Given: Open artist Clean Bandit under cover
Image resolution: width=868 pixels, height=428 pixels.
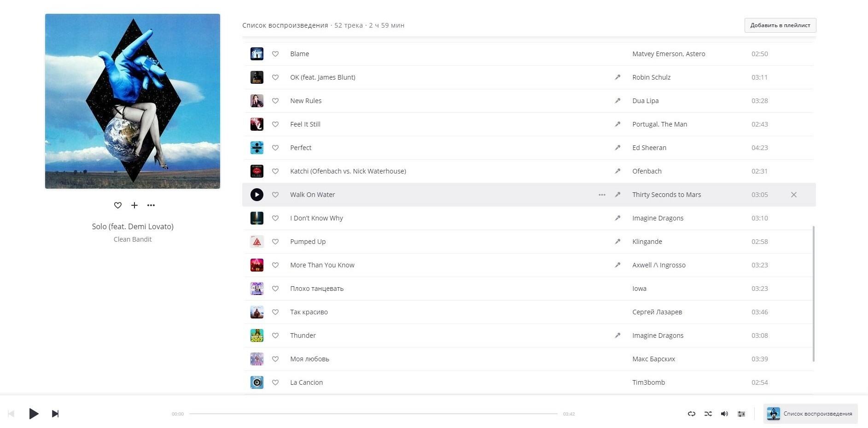Looking at the screenshot, I should (x=133, y=239).
